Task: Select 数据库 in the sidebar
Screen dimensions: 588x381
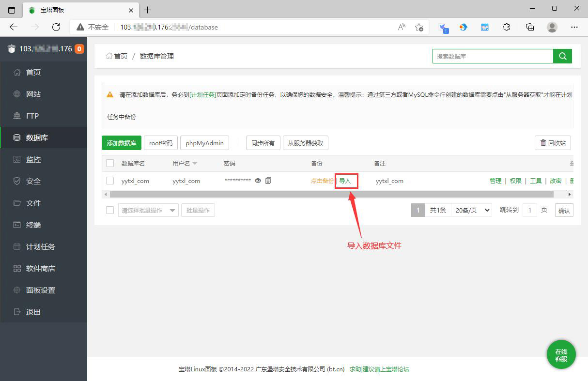Action: [x=44, y=137]
